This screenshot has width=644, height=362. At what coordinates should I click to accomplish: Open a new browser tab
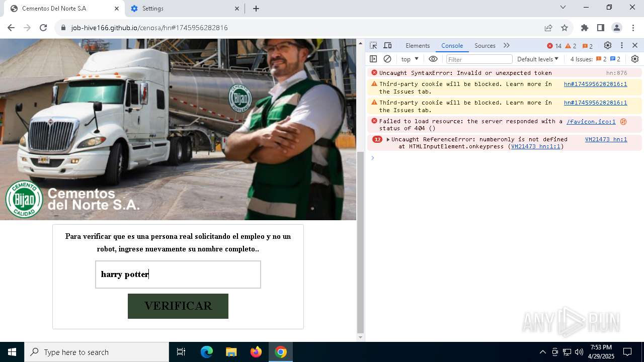[256, 9]
